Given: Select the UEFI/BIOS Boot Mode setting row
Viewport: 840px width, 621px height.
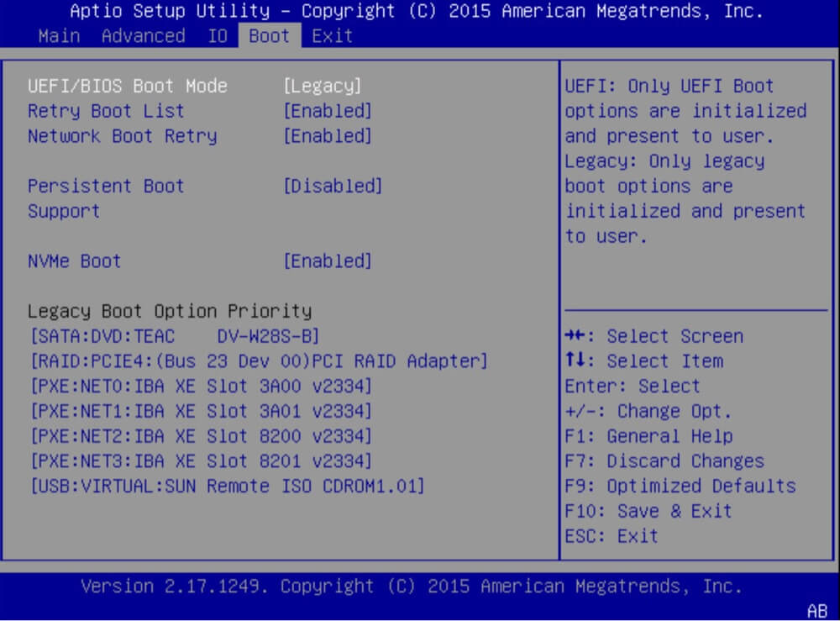Looking at the screenshot, I should (126, 85).
